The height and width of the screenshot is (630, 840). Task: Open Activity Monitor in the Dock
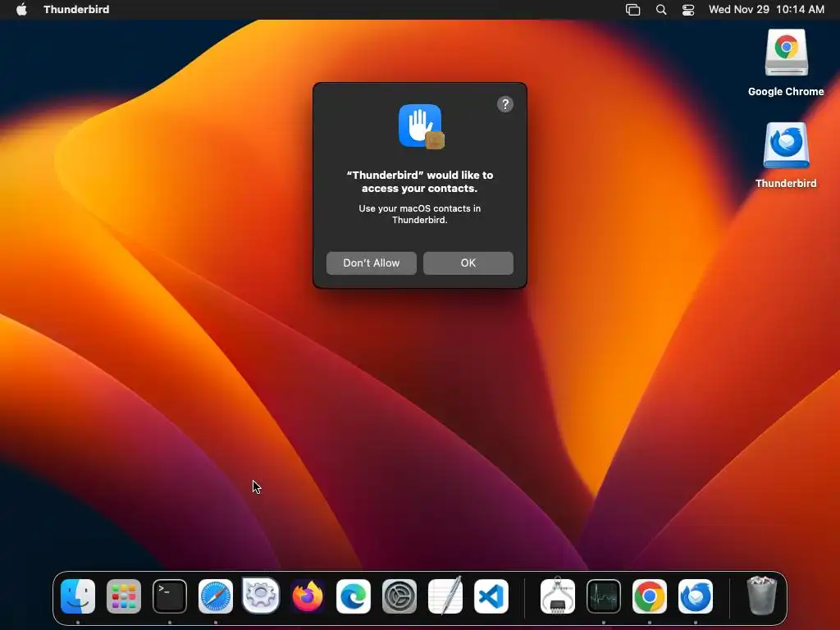pos(604,596)
